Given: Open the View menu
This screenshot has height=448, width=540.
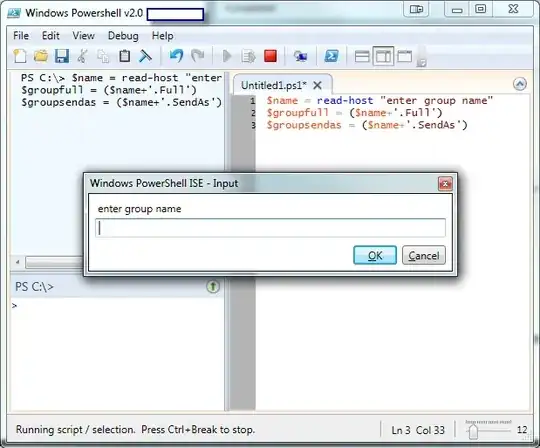Looking at the screenshot, I should tap(83, 35).
